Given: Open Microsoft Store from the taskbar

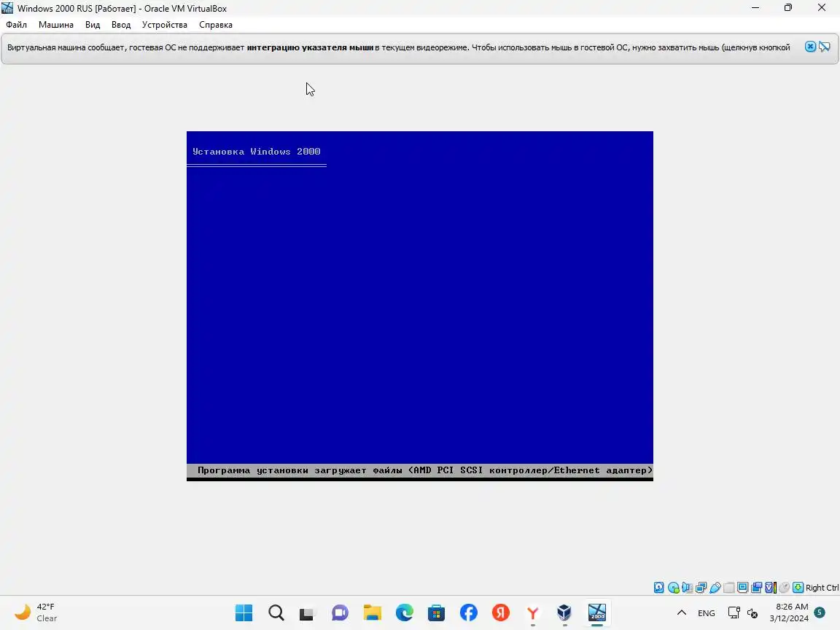Looking at the screenshot, I should [436, 612].
